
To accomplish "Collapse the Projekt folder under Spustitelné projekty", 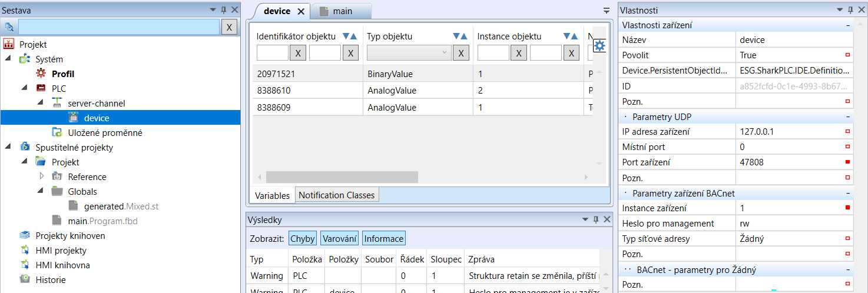I will 25,162.
